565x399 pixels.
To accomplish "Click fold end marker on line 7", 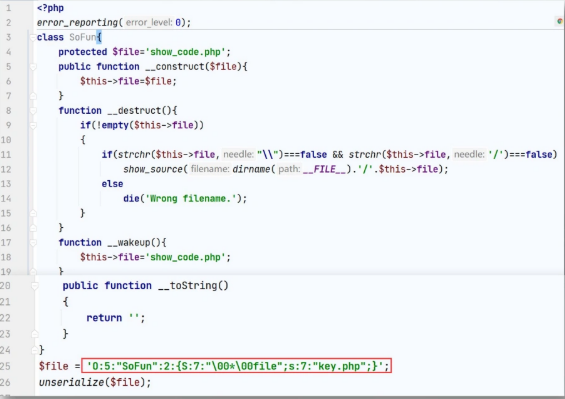I will pos(33,96).
